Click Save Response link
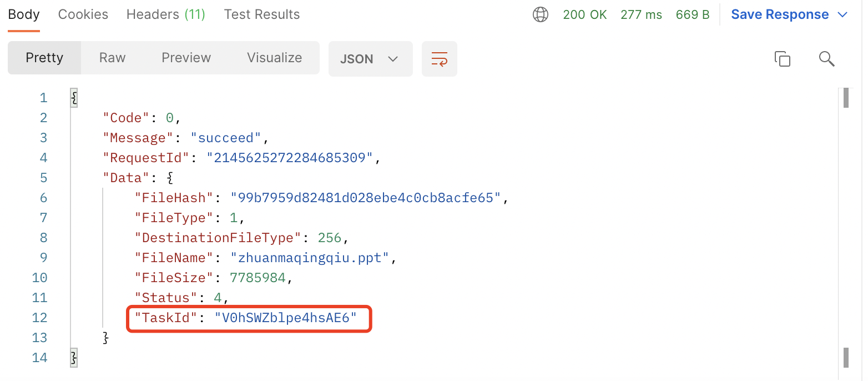Image resolution: width=868 pixels, height=381 pixels. [780, 15]
